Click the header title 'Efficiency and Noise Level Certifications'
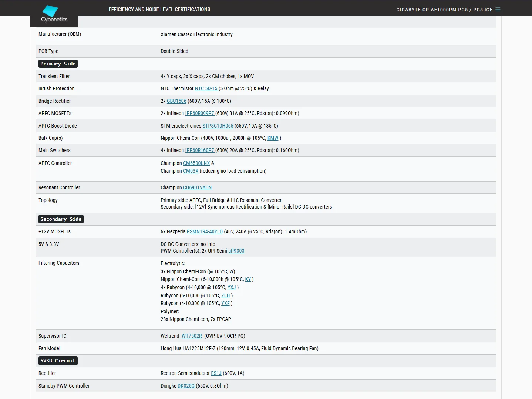 159,9
